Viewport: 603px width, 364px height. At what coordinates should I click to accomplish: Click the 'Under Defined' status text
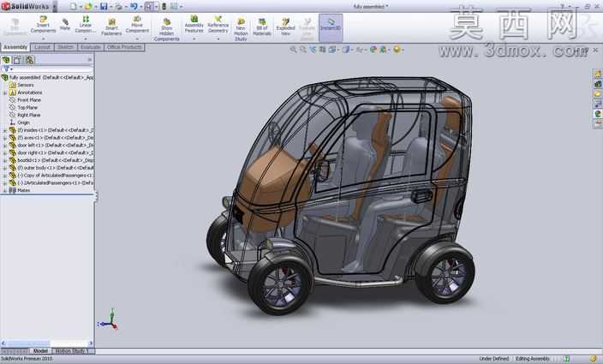[x=493, y=359]
